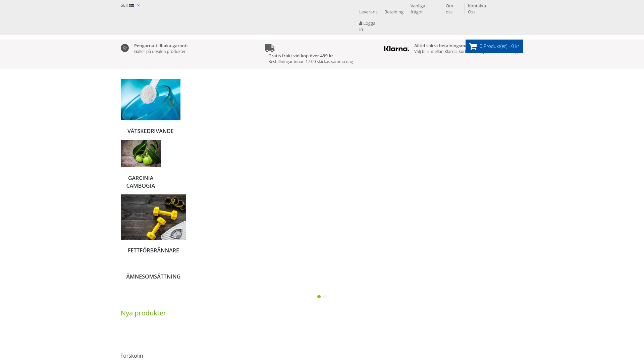The width and height of the screenshot is (644, 362).
Task: Open the Betalning menu link
Action: (394, 12)
